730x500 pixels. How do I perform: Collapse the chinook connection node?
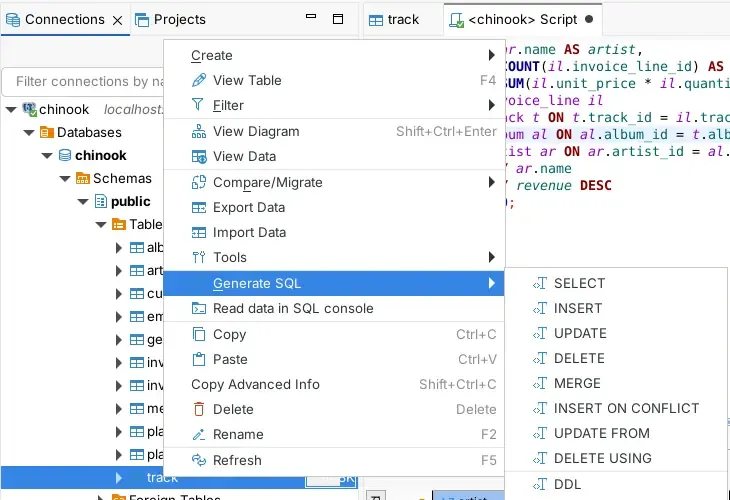11,110
